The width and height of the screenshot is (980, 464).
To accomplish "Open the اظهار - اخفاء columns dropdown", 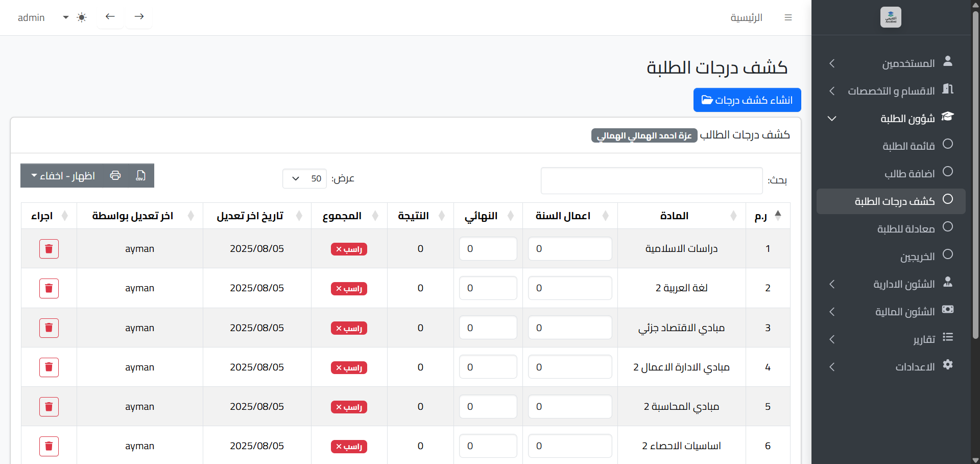I will coord(63,176).
